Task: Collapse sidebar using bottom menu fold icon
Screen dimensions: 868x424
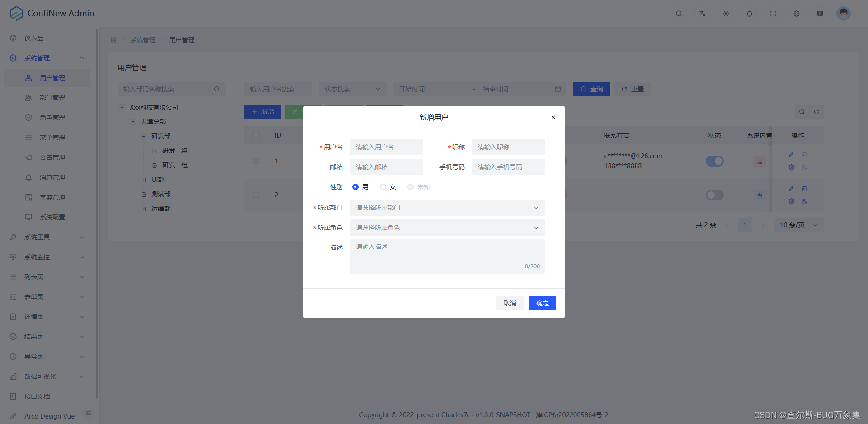Action: coord(89,413)
